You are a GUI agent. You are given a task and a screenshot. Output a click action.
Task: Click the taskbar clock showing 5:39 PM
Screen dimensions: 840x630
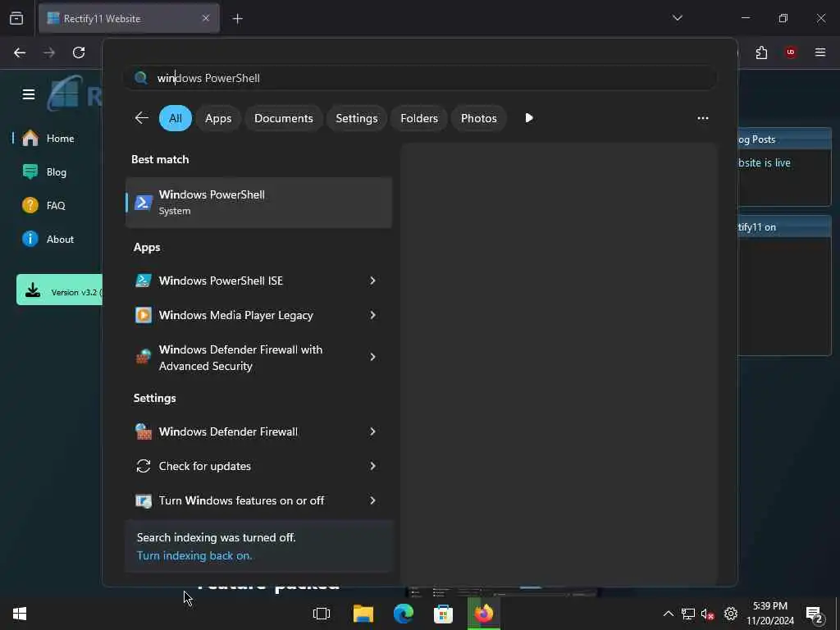pyautogui.click(x=769, y=614)
